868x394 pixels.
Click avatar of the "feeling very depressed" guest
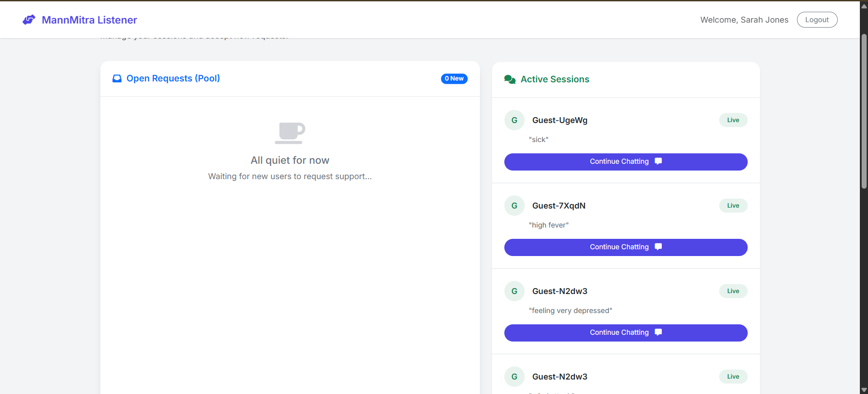coord(514,291)
